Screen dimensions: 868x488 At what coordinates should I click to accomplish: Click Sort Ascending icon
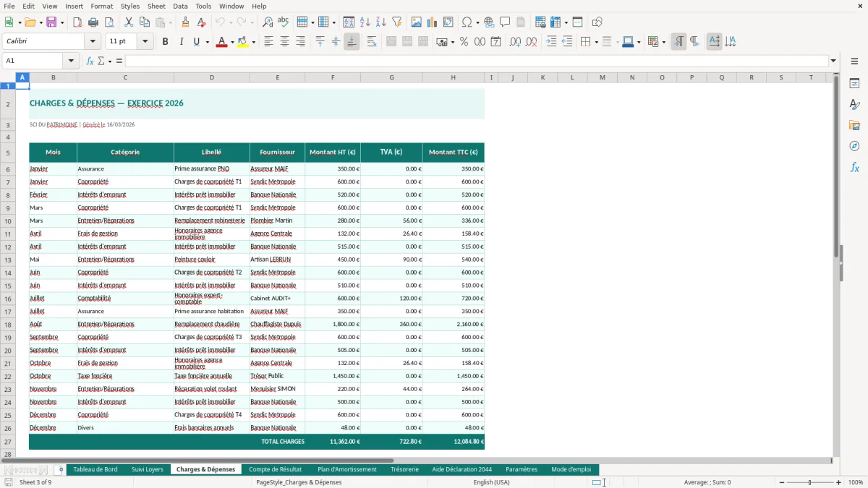(x=365, y=22)
